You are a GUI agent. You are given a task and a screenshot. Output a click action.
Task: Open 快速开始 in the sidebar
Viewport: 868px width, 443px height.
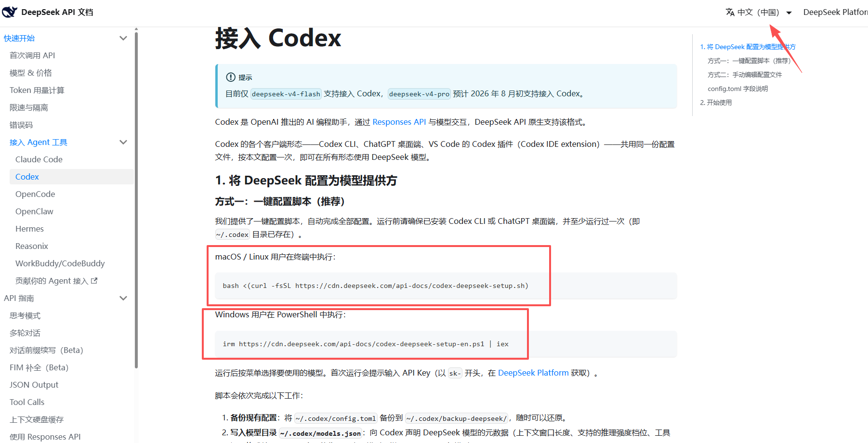point(19,38)
